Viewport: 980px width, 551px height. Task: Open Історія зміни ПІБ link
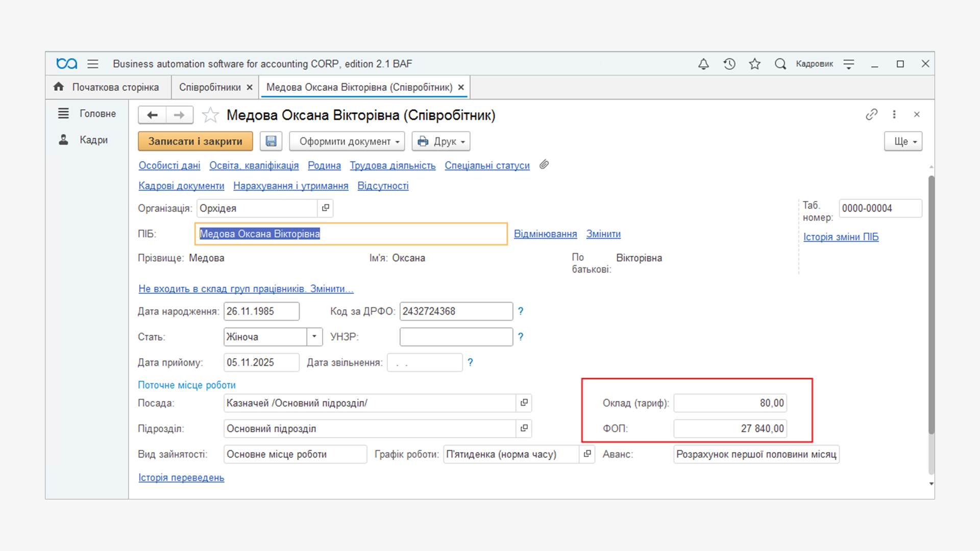click(x=841, y=237)
